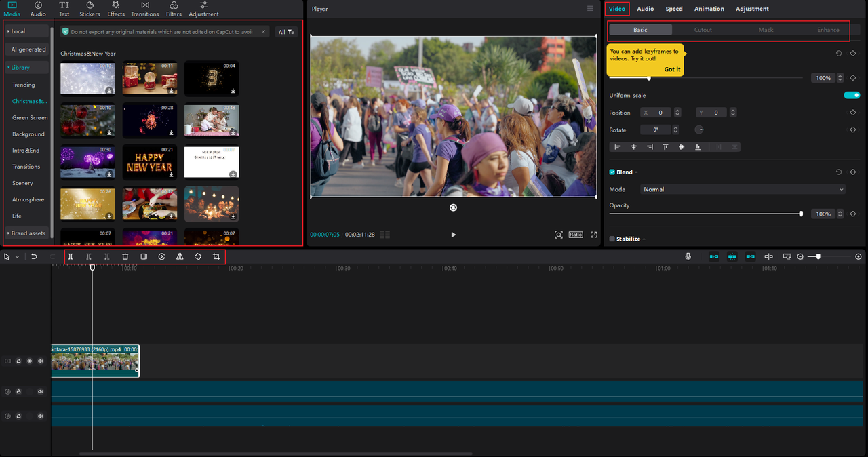
Task: Switch to the Speed tab
Action: click(674, 9)
